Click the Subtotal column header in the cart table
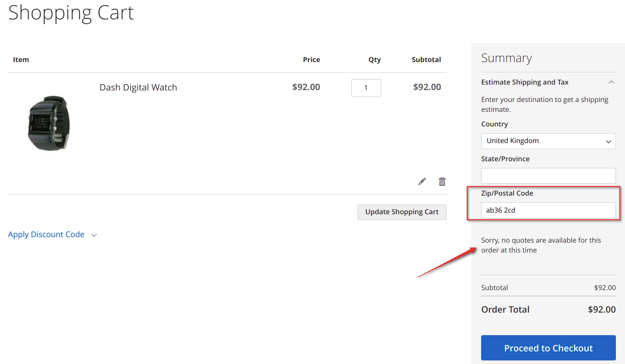Image resolution: width=625 pixels, height=364 pixels. [426, 60]
